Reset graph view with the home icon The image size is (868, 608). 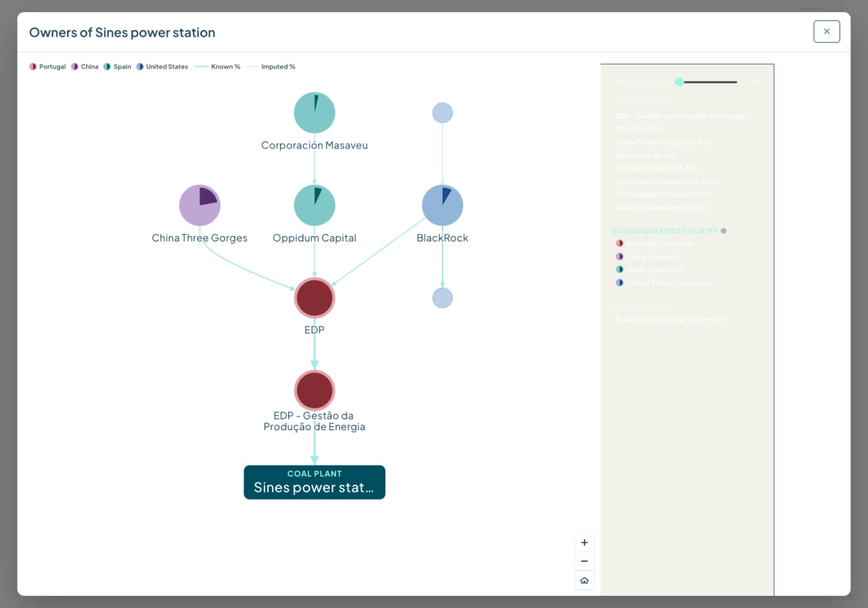[x=585, y=580]
